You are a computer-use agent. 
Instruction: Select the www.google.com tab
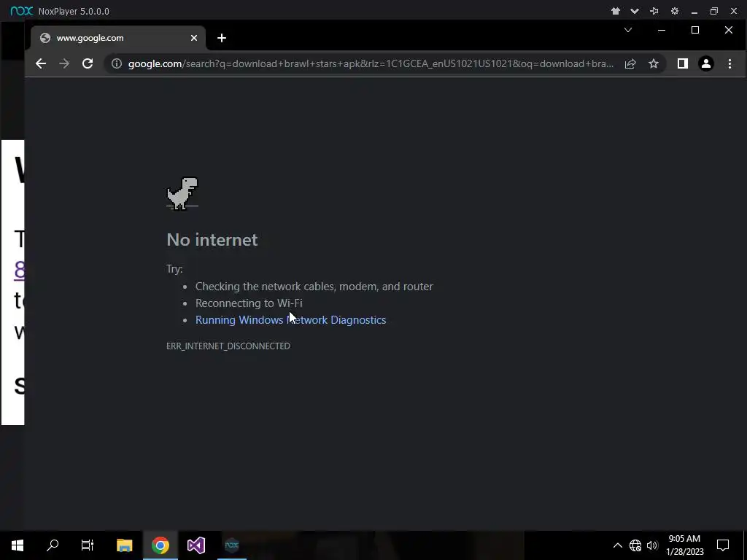118,38
